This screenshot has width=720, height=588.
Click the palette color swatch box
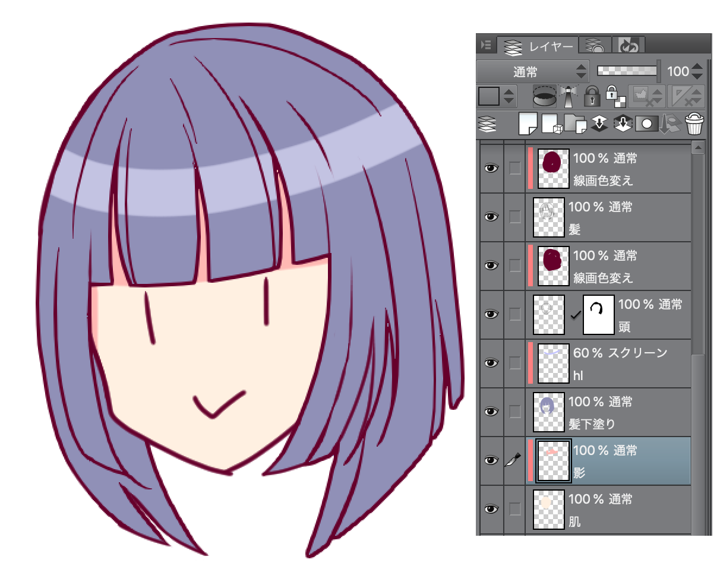pyautogui.click(x=490, y=96)
